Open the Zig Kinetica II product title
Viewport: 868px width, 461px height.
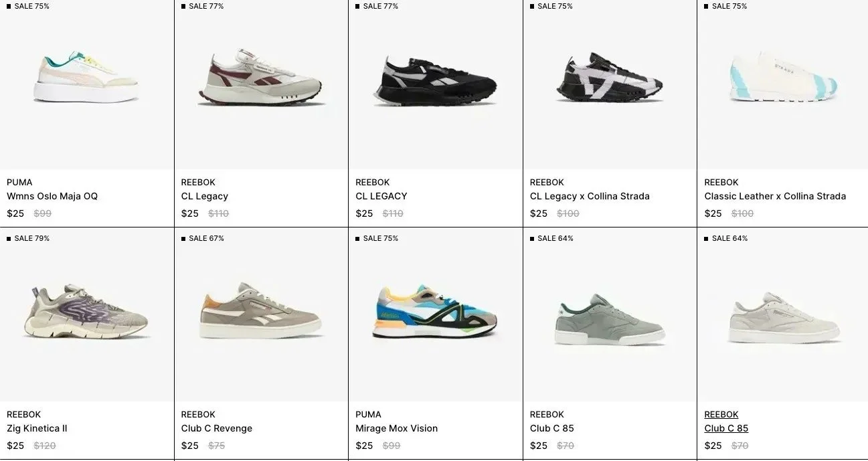click(x=37, y=428)
